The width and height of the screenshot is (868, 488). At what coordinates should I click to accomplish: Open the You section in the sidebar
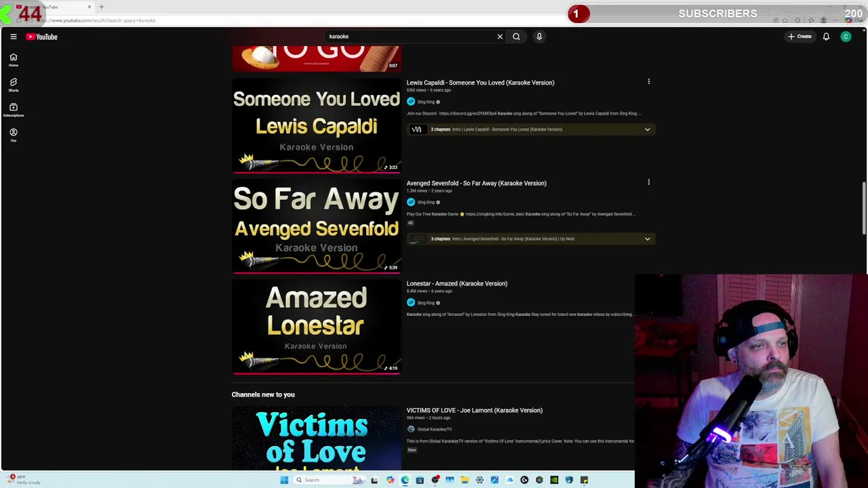13,135
